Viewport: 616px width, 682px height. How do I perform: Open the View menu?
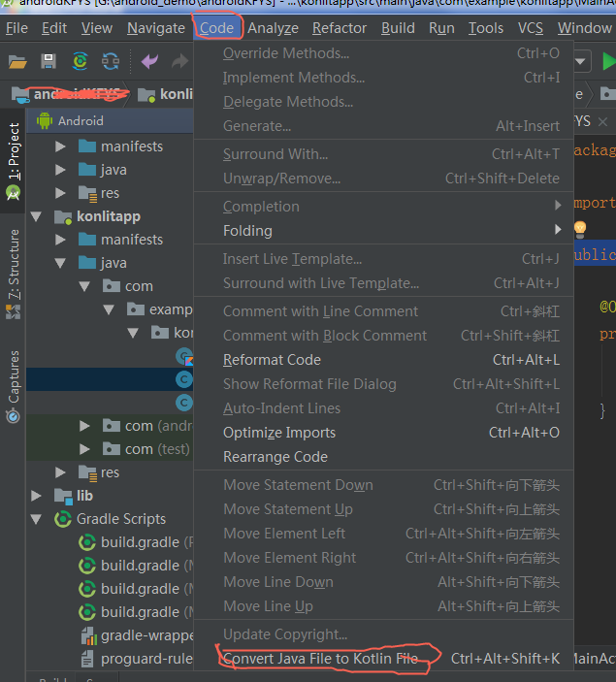(x=97, y=28)
